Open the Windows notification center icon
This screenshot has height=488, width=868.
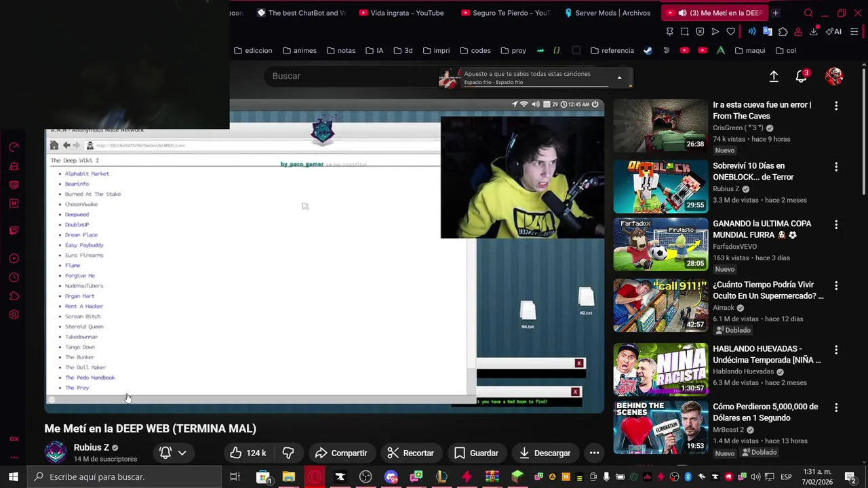point(850,476)
